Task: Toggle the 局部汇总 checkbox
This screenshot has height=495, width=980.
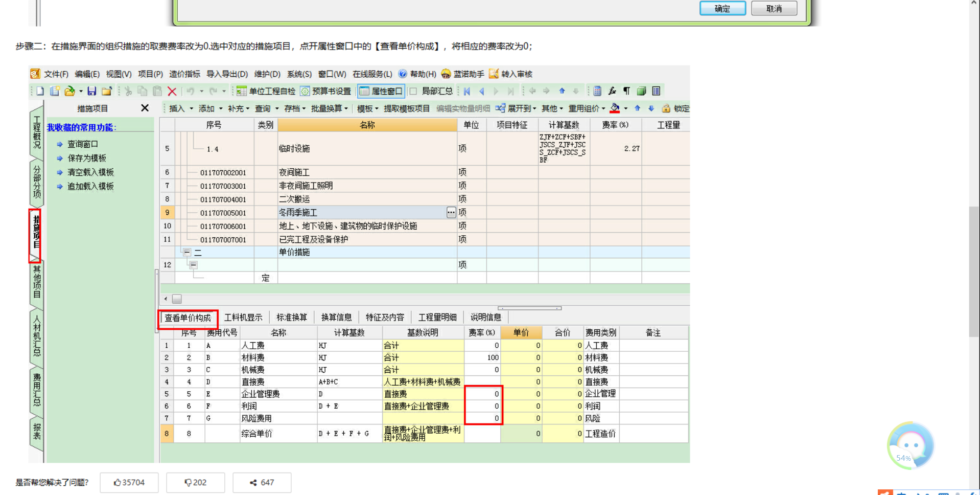Action: tap(413, 91)
